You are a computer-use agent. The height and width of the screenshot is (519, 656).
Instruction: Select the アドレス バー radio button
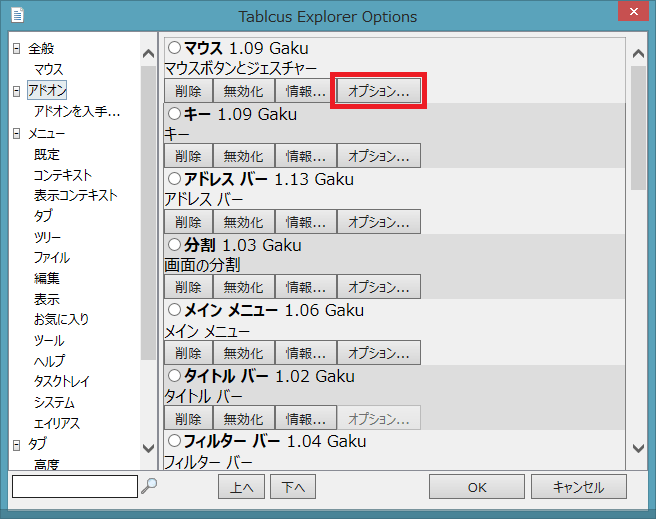[x=175, y=179]
